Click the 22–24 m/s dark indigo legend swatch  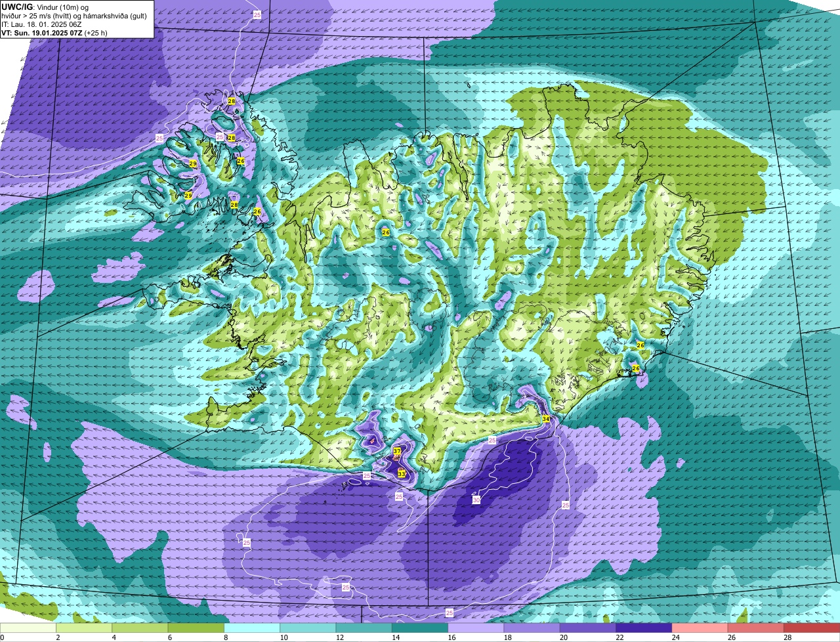[x=644, y=628]
